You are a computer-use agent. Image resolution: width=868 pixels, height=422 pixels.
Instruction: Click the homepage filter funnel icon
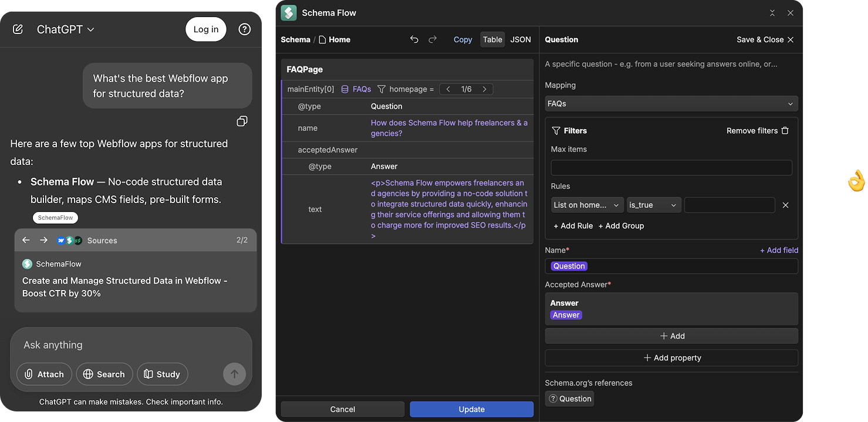381,89
